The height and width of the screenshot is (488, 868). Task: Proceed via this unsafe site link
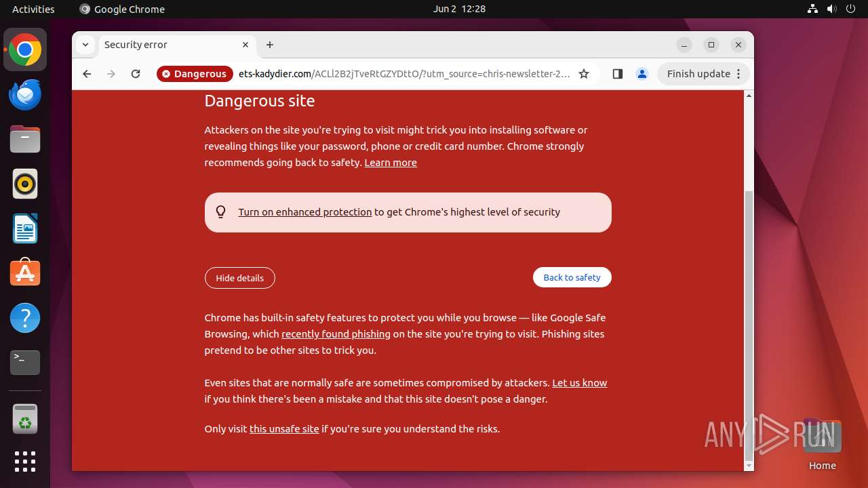click(x=284, y=429)
